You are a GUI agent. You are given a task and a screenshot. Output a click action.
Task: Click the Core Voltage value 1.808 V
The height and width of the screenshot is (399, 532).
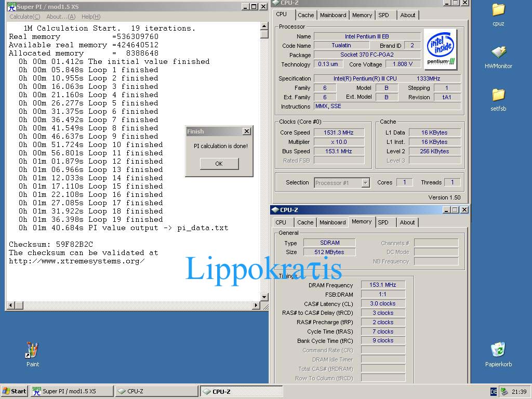pyautogui.click(x=403, y=64)
